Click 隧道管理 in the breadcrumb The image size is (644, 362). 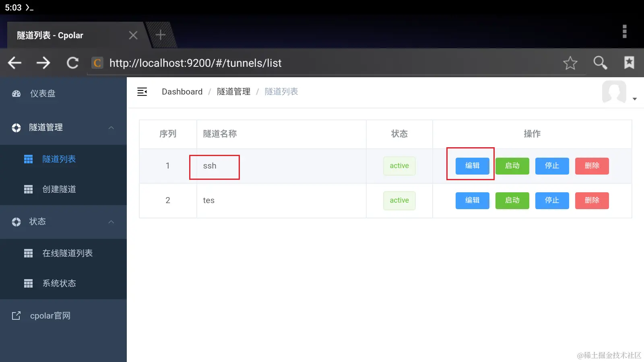233,92
